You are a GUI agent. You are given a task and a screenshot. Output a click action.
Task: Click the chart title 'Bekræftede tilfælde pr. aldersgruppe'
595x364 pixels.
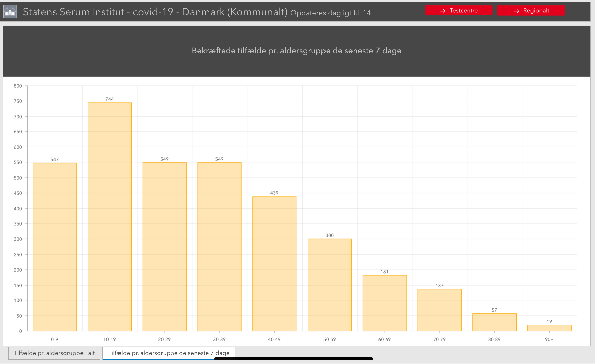coord(296,51)
